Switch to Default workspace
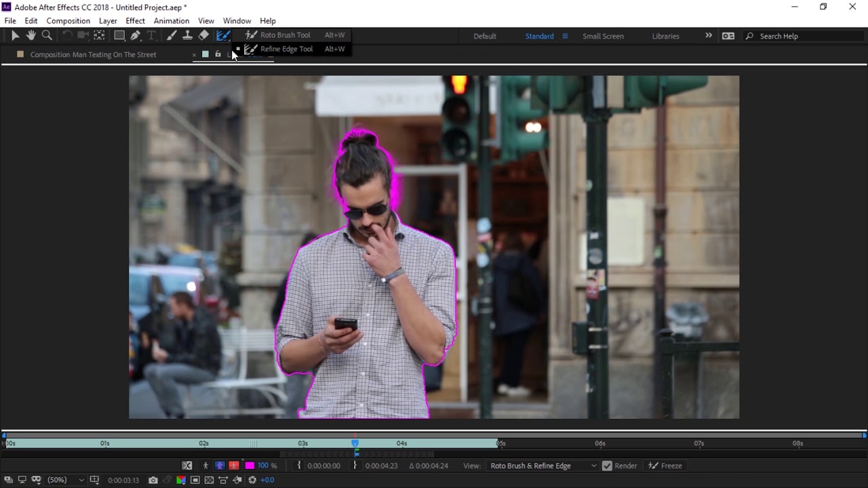Screen dimensions: 868x488 [485, 36]
